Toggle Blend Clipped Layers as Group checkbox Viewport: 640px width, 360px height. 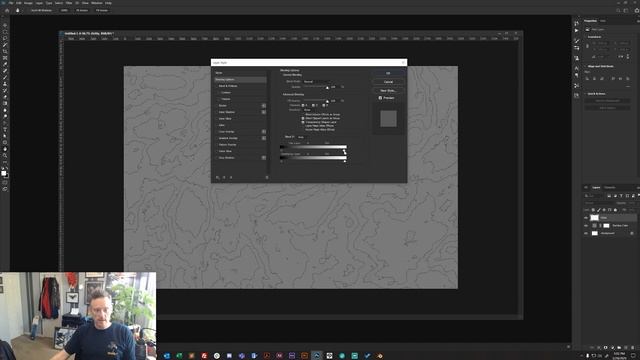(303, 118)
